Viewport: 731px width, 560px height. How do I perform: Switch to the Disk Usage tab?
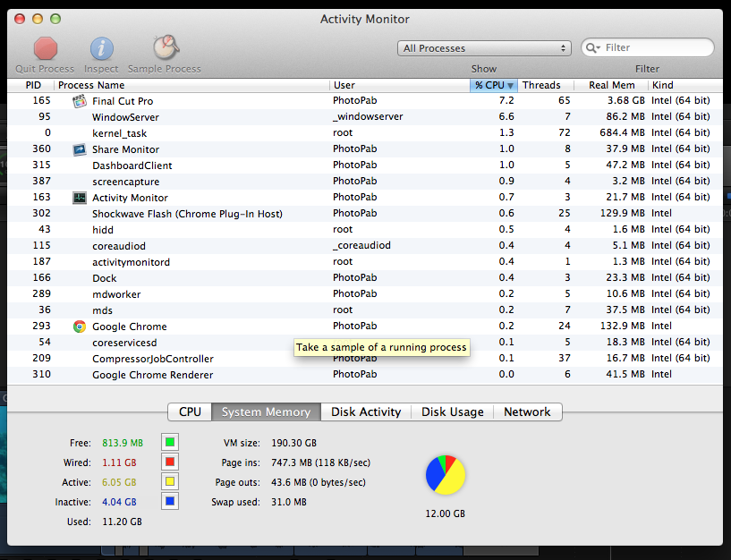(452, 412)
